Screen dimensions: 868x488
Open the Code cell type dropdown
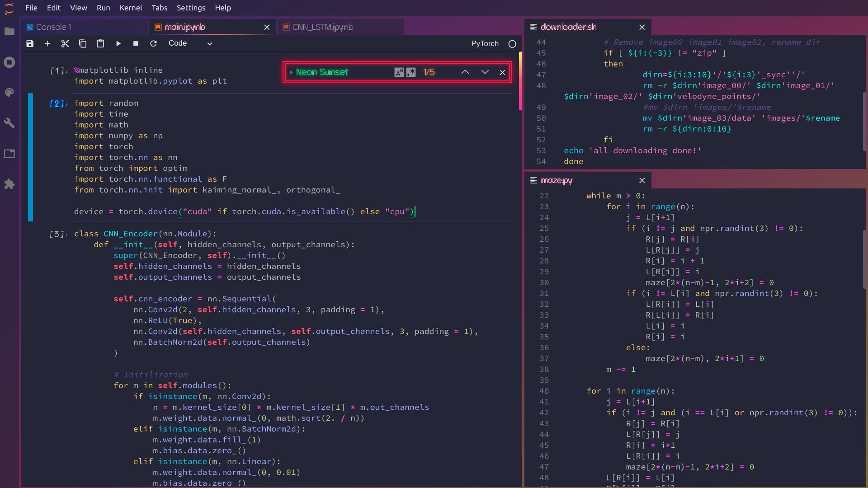tap(190, 43)
